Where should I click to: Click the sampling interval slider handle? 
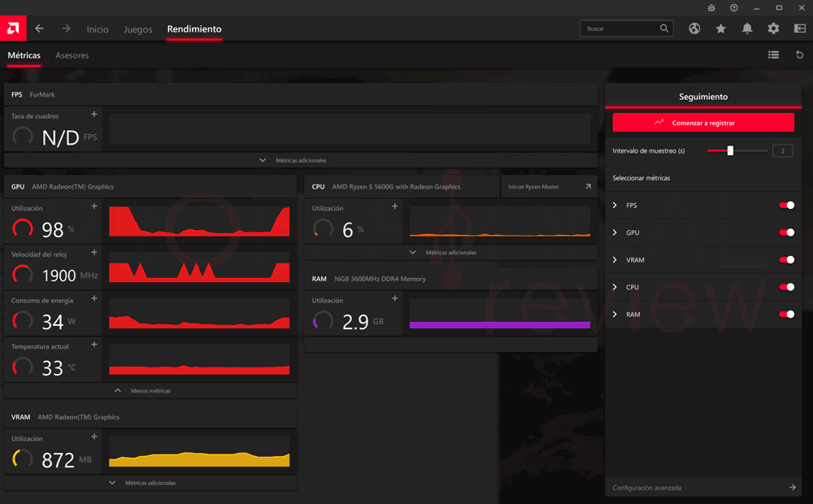click(x=730, y=150)
